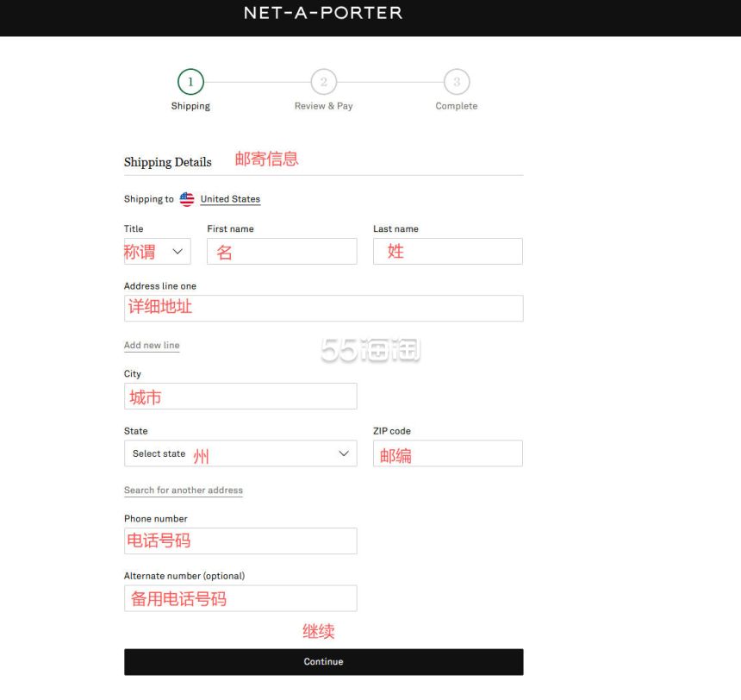The image size is (741, 700).
Task: Click the step 2 circle indicator
Action: click(x=323, y=83)
